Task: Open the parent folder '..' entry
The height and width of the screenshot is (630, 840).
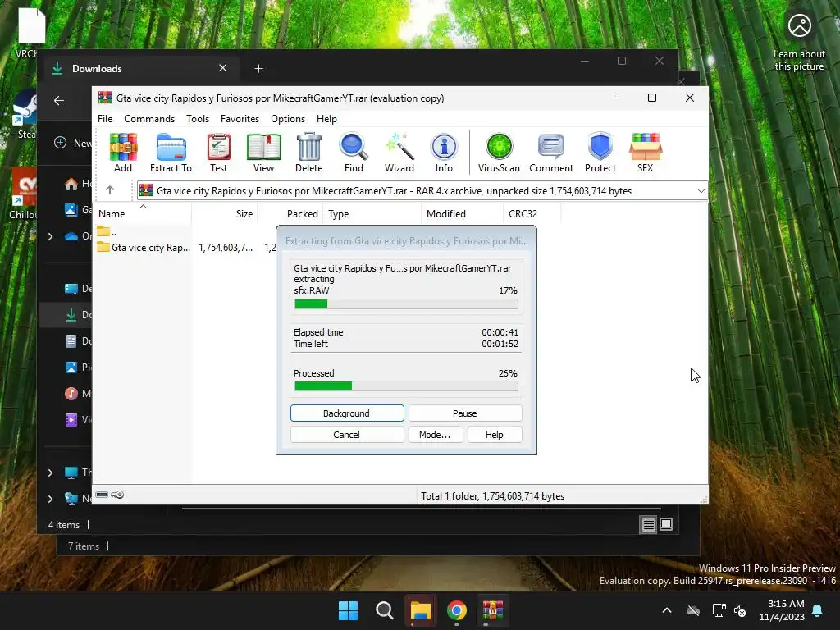Action: (x=107, y=232)
